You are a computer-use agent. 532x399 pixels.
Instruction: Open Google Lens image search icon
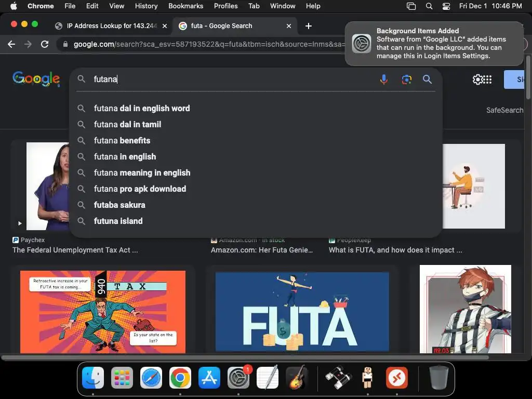click(406, 79)
